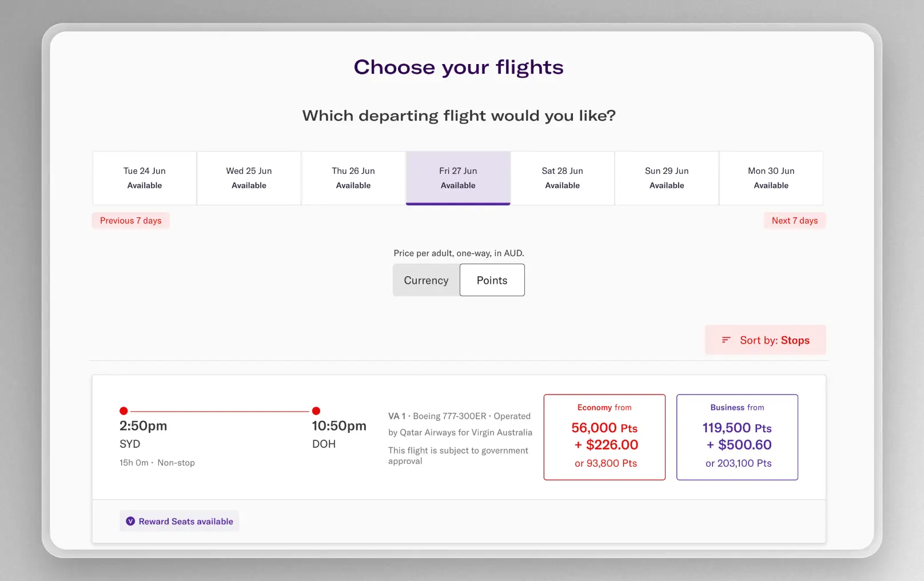Image resolution: width=924 pixels, height=581 pixels.
Task: Switch price display to Currency
Action: click(426, 280)
